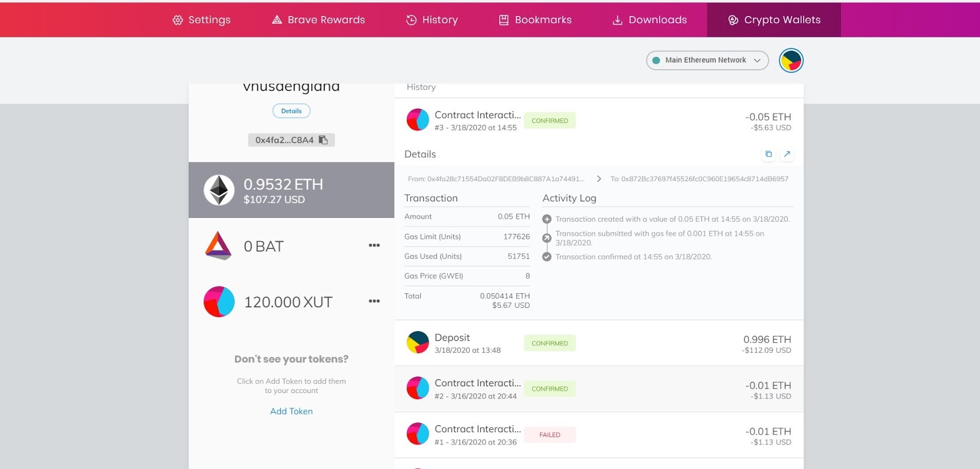Click the account Details button
Image resolution: width=980 pixels, height=469 pixels.
click(292, 111)
